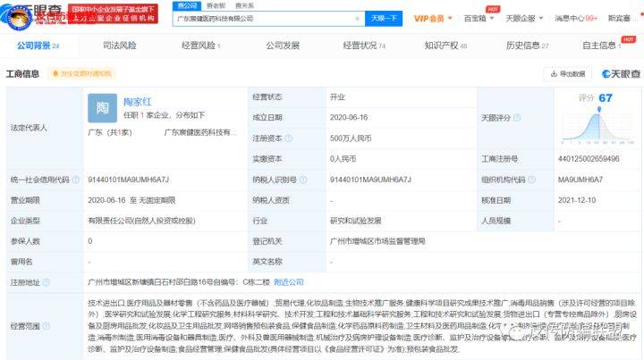Viewport: 644px width, 360px height.
Task: Click info icon next to 统一社会信用代码
Action: click(75, 180)
